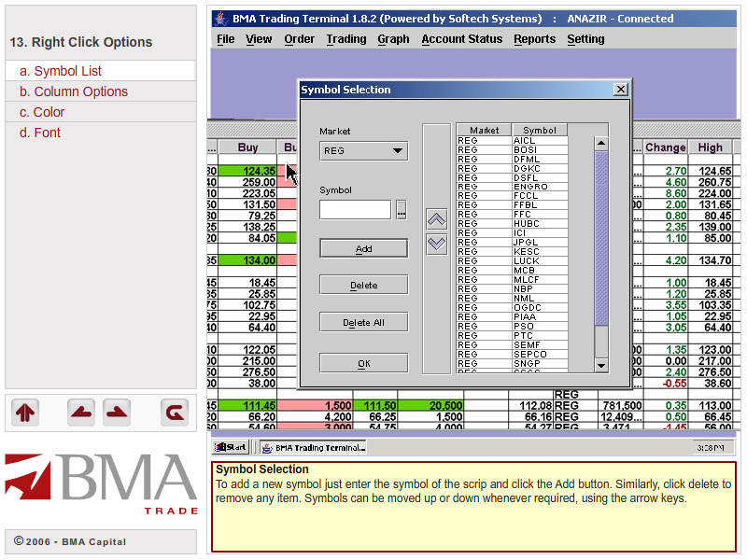
Task: Open the Reports menu
Action: [x=534, y=39]
